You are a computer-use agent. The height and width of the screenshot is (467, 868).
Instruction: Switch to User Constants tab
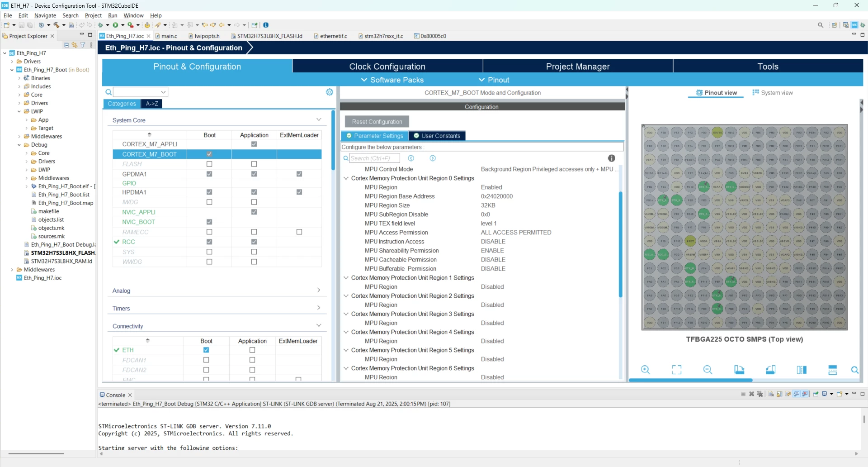point(437,136)
